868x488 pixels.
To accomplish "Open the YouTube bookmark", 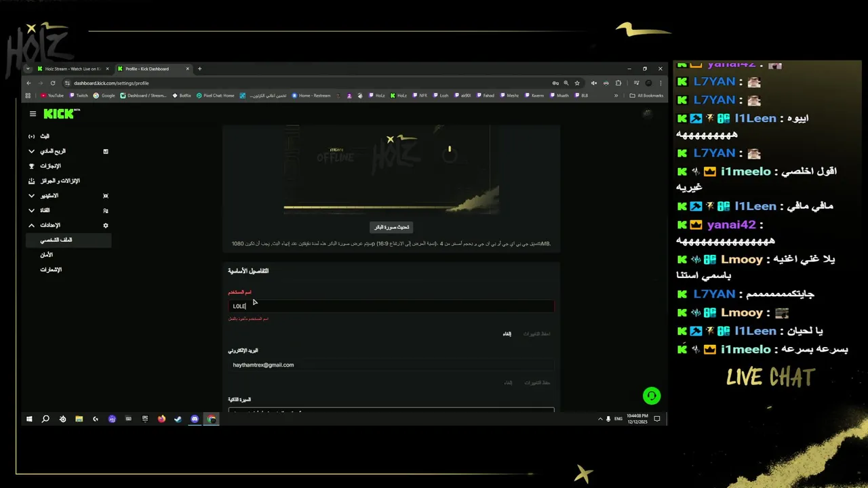I will pos(52,96).
